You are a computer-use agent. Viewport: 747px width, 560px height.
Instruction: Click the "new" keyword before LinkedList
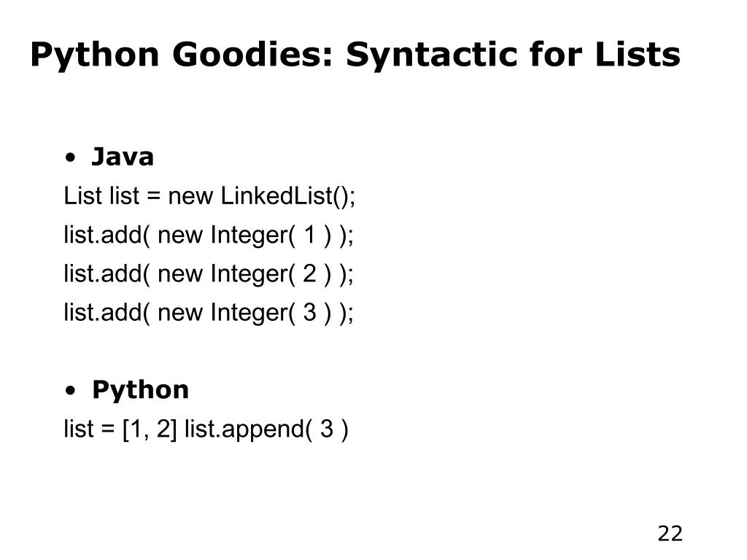pyautogui.click(x=190, y=198)
